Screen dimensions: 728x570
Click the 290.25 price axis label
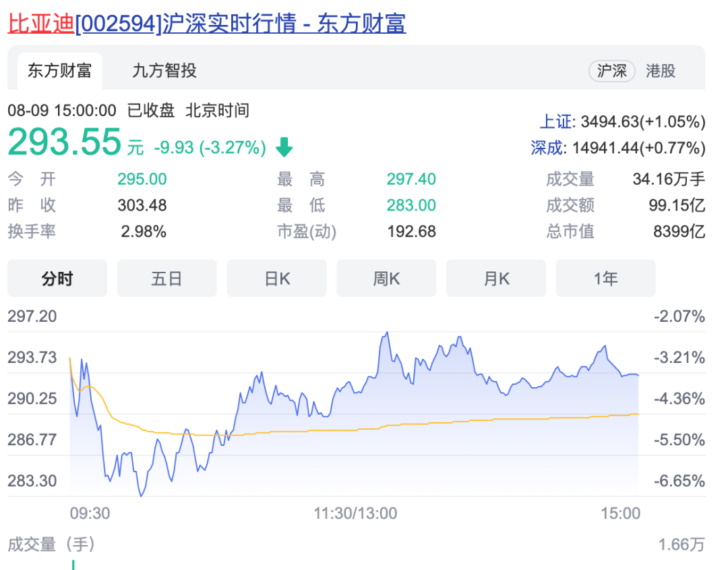(x=32, y=399)
